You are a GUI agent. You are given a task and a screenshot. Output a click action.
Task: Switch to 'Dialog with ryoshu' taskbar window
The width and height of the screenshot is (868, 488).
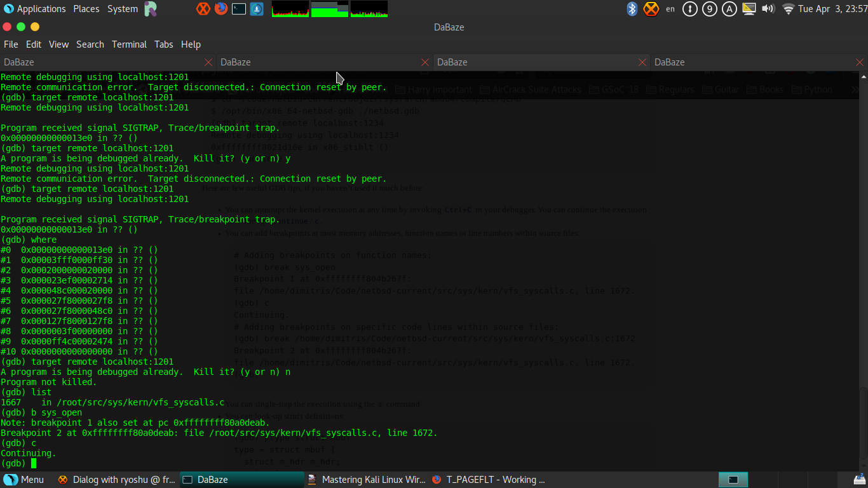click(116, 480)
